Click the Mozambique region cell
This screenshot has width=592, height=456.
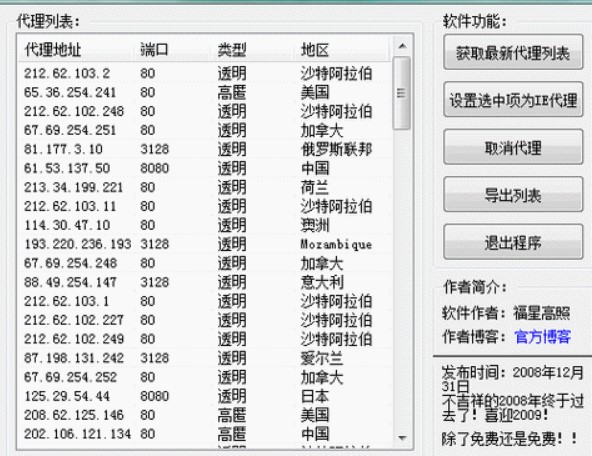pos(336,244)
